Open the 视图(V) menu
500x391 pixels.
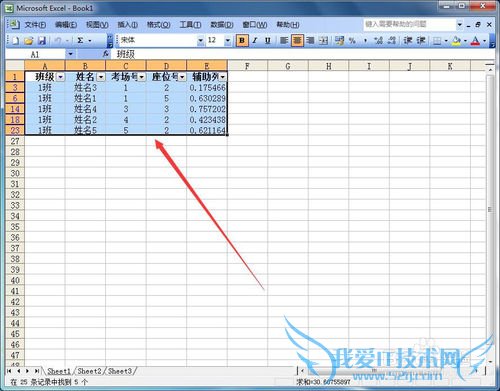pyautogui.click(x=97, y=25)
